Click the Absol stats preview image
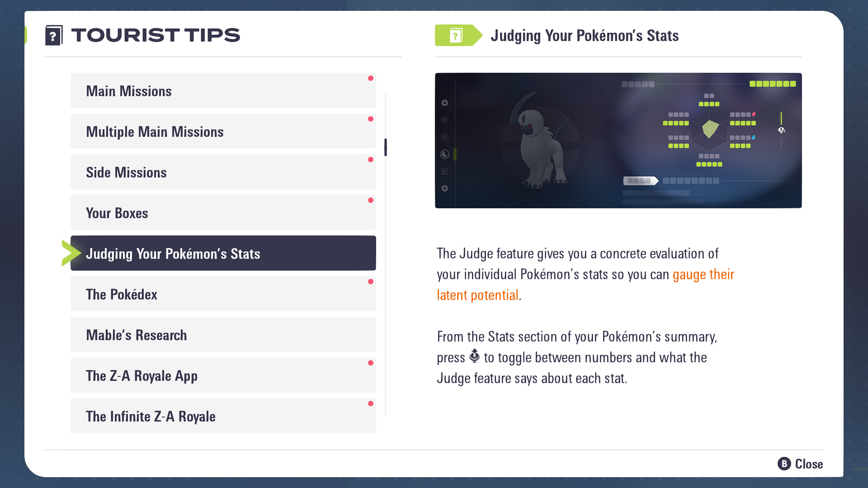Image resolution: width=868 pixels, height=488 pixels. 618,141
